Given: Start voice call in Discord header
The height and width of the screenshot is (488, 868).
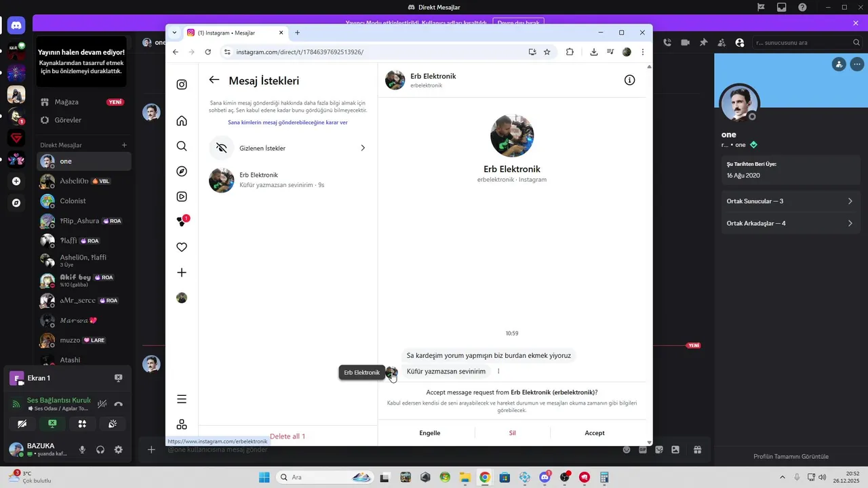Looking at the screenshot, I should click(x=667, y=43).
